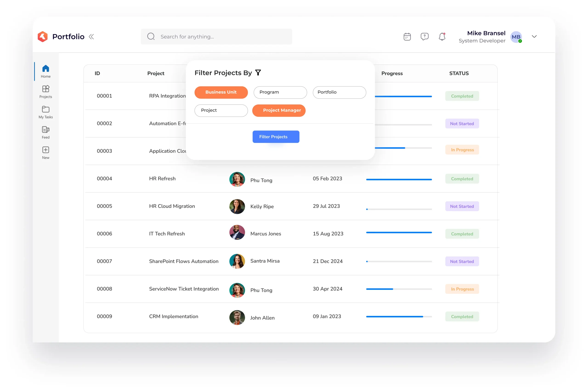
Task: Select the Project filter option
Action: (x=221, y=110)
